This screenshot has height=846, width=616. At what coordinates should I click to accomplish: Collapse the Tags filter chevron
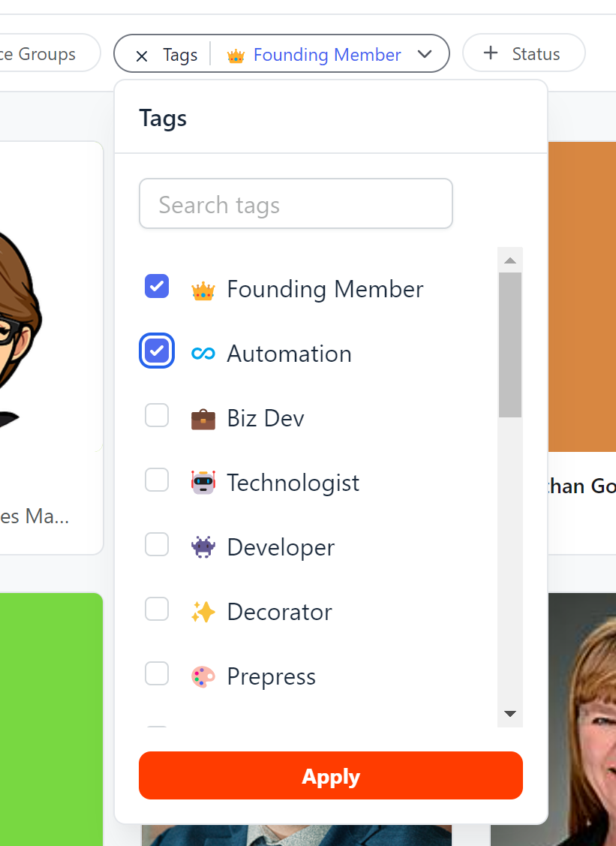coord(425,54)
